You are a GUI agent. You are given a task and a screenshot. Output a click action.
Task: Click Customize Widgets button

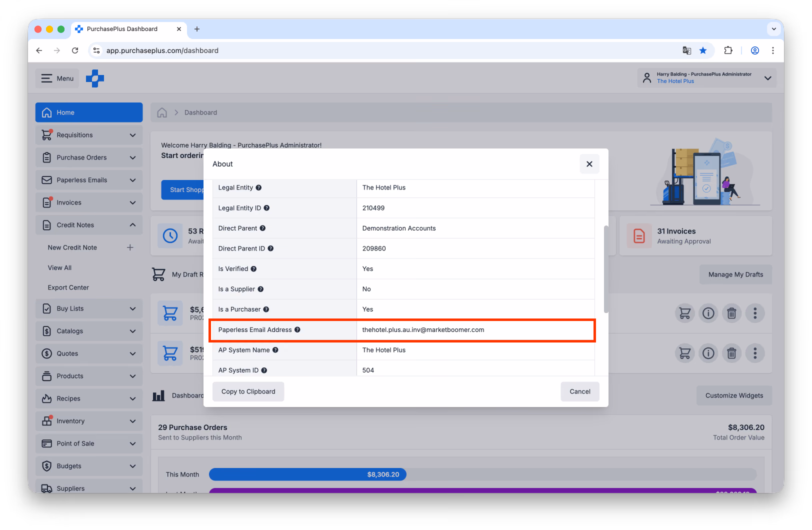pyautogui.click(x=734, y=395)
